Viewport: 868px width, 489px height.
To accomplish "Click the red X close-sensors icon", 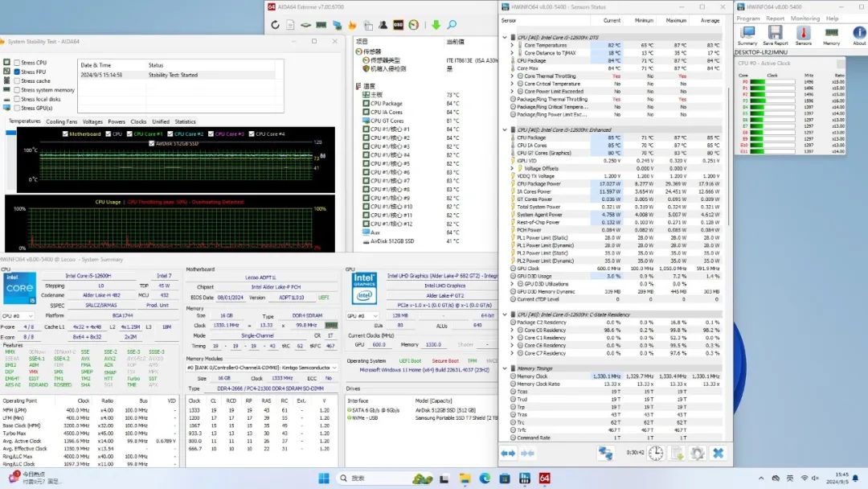I will point(718,454).
